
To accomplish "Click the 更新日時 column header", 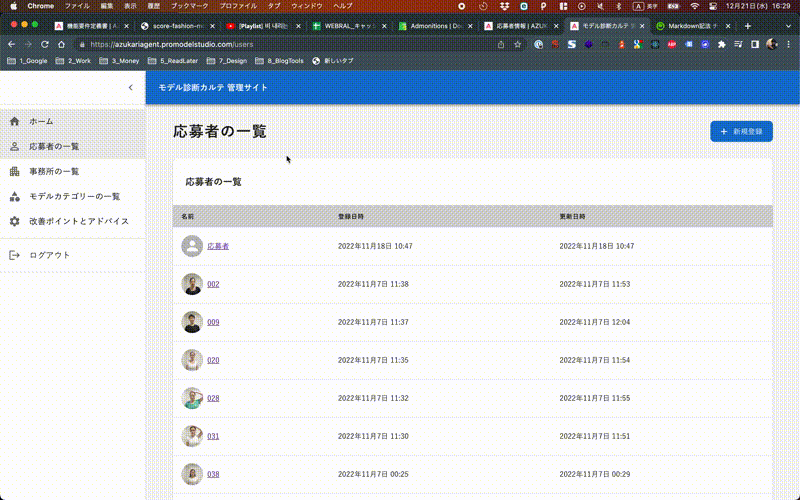I will point(572,216).
